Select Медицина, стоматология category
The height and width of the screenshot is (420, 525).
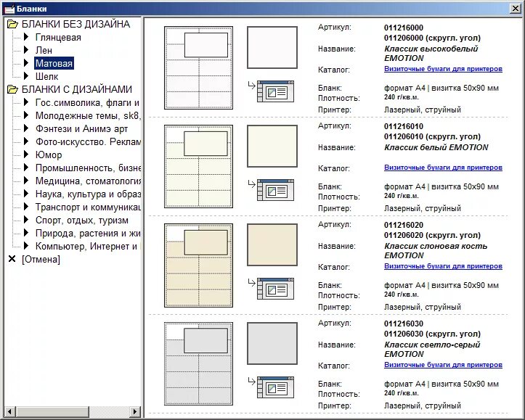tap(88, 181)
